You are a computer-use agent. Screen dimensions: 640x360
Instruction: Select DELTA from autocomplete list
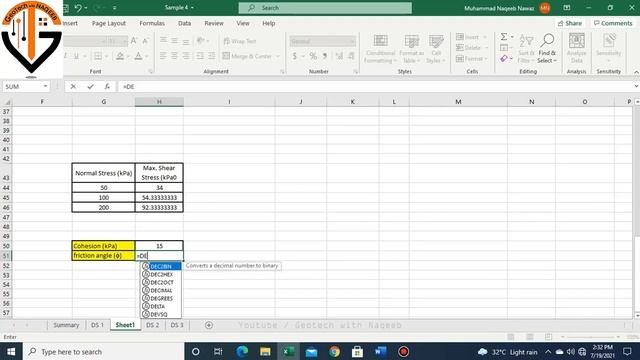161,306
